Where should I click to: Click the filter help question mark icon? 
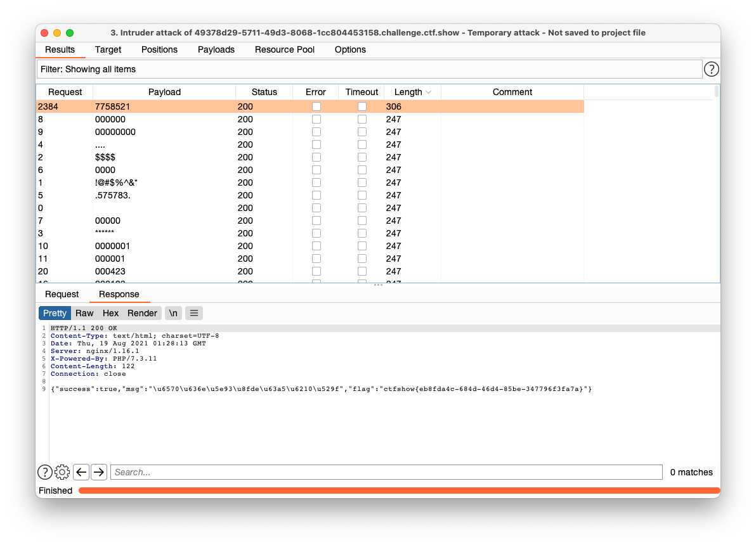(x=712, y=69)
